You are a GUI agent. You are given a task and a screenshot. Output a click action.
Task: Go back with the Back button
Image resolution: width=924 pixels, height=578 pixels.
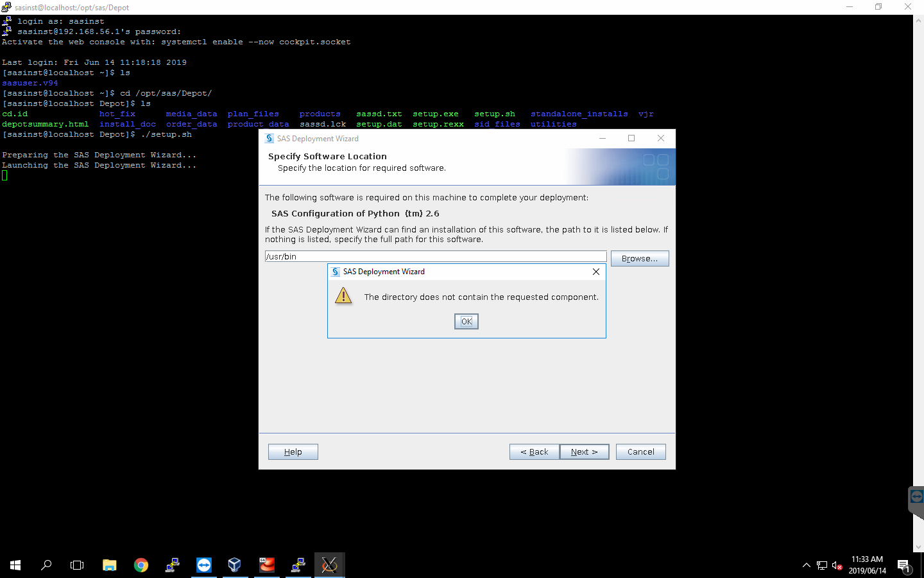(x=535, y=451)
